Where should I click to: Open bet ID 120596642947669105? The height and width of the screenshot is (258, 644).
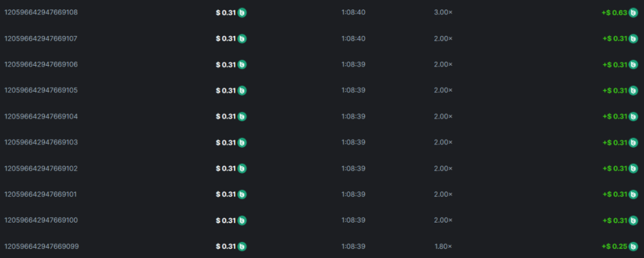(41, 90)
